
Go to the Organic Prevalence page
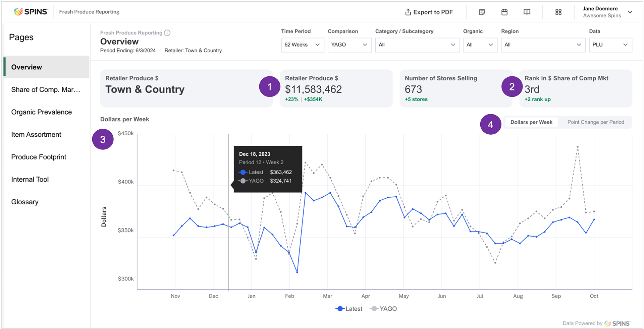[x=42, y=112]
